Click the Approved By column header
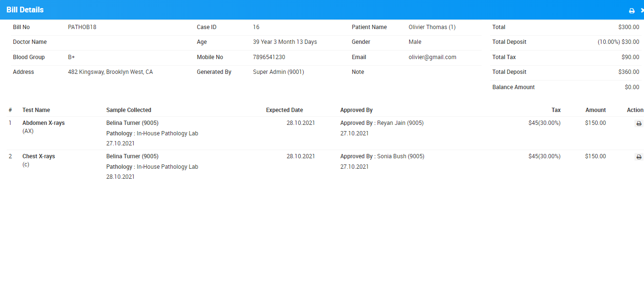644x286 pixels. (x=356, y=110)
